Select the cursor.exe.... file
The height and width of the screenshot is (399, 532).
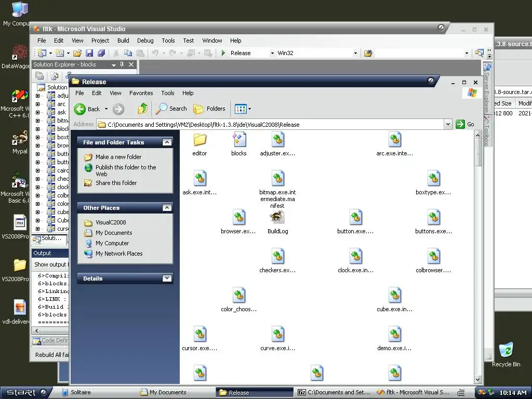pos(199,339)
